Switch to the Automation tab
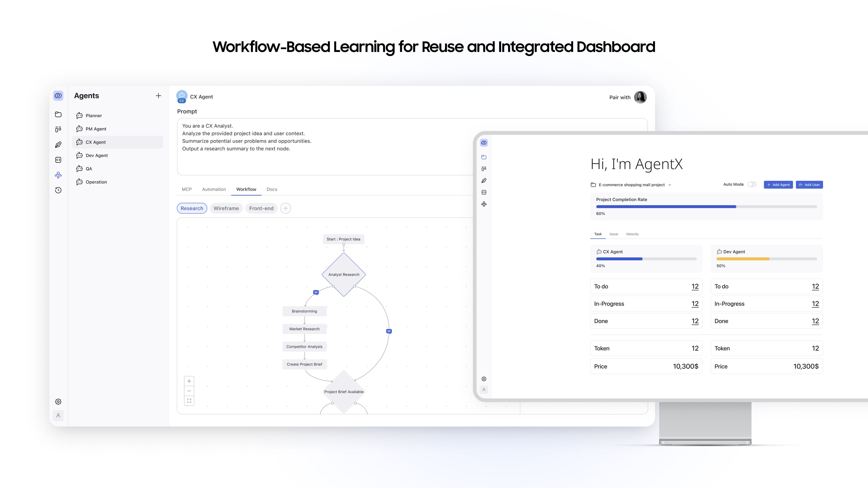This screenshot has width=868, height=488. point(214,189)
